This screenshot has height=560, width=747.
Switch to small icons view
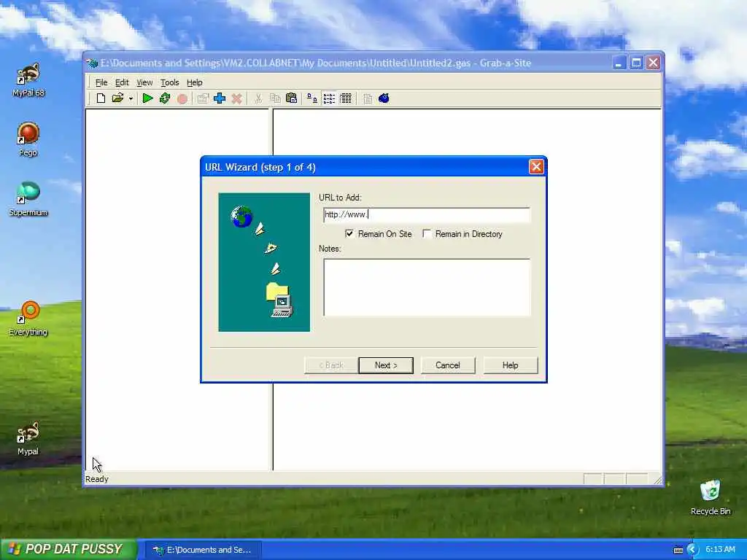[x=312, y=98]
